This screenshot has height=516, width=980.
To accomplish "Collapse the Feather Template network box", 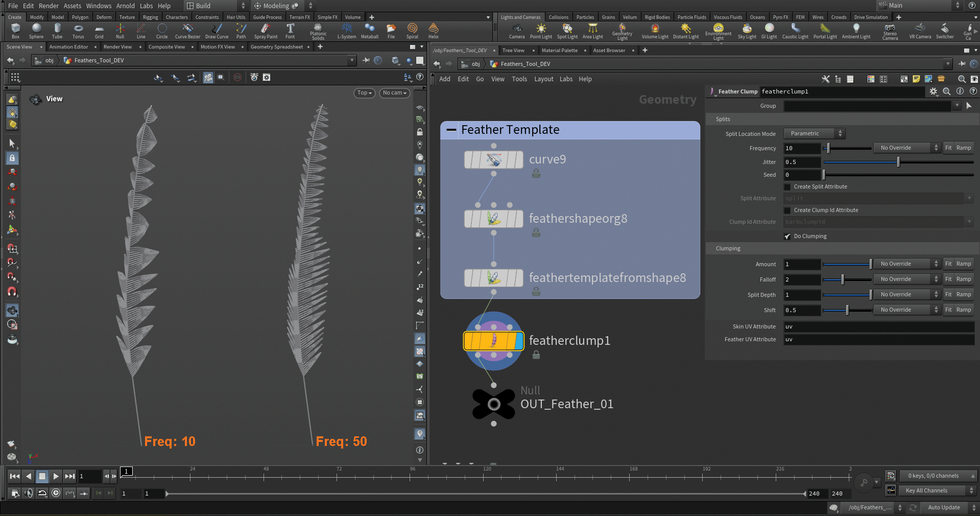I will [451, 130].
